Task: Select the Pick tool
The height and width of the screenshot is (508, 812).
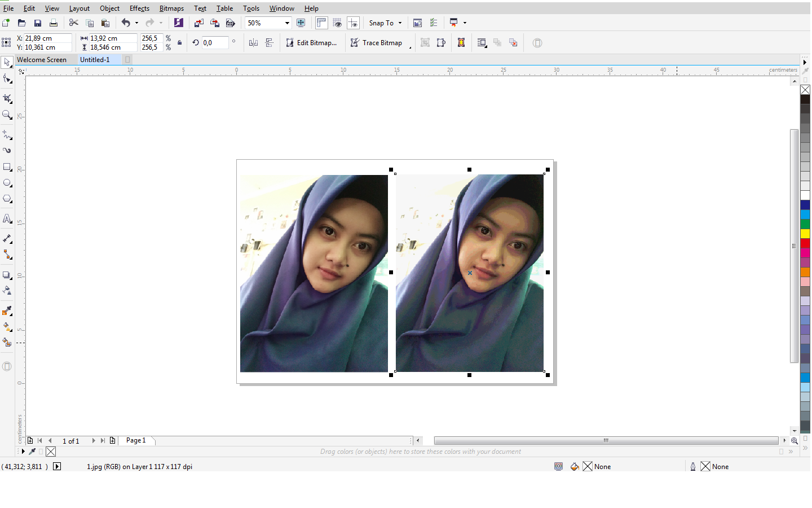Action: (7, 62)
